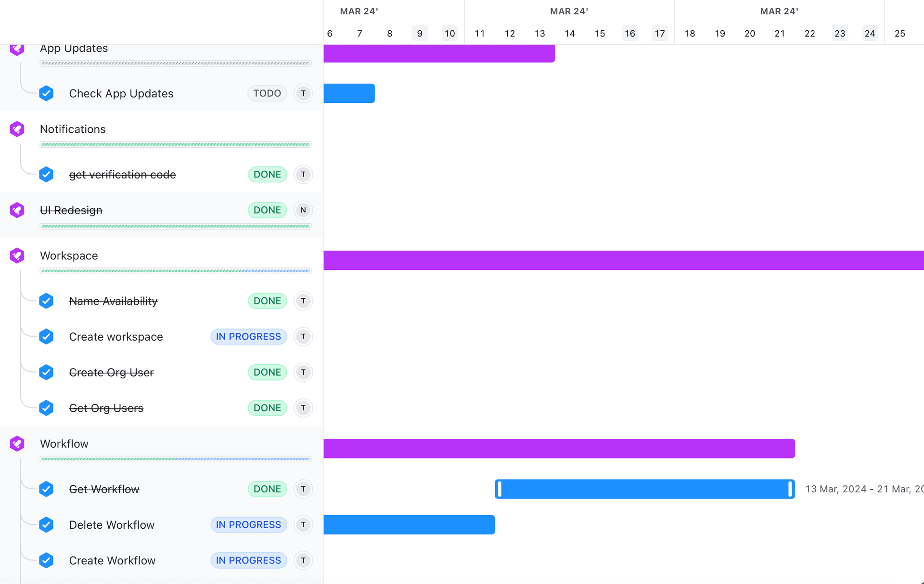Open TODO status of Check App Updates

coord(267,93)
